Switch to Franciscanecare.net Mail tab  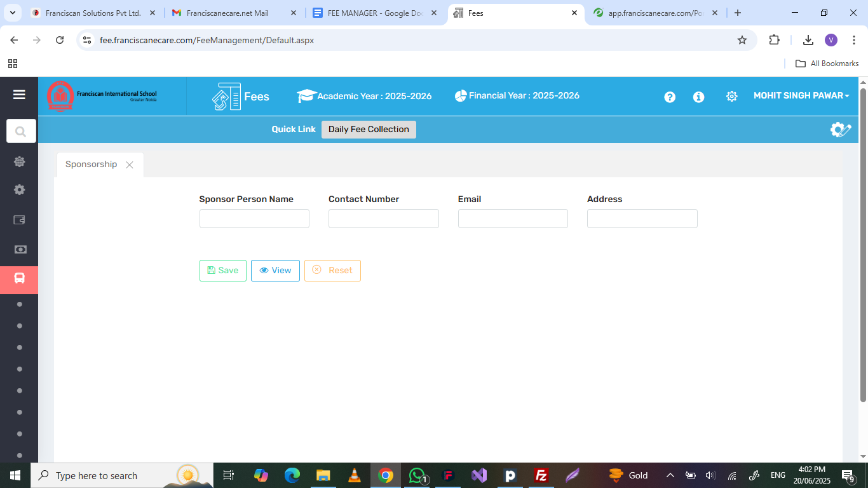[234, 13]
